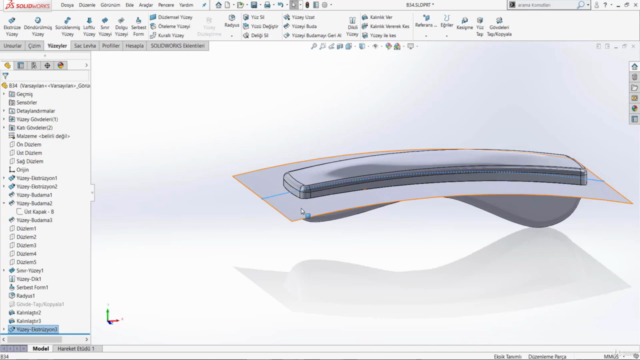Switch to the Unsurlar tab
Viewport: 640px width, 360px height.
pyautogui.click(x=12, y=46)
